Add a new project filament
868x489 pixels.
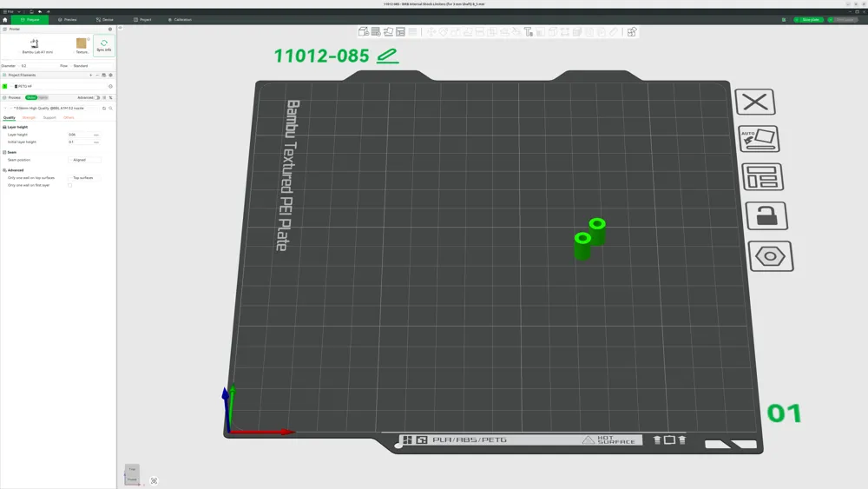click(91, 76)
